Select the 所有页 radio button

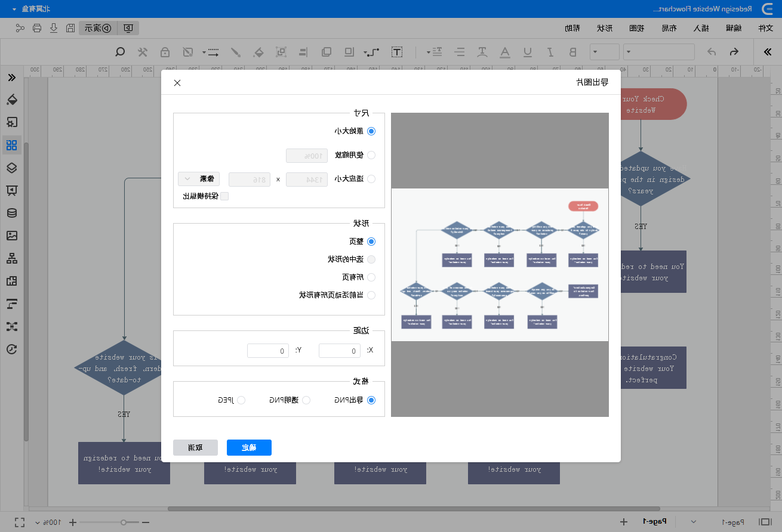(371, 277)
